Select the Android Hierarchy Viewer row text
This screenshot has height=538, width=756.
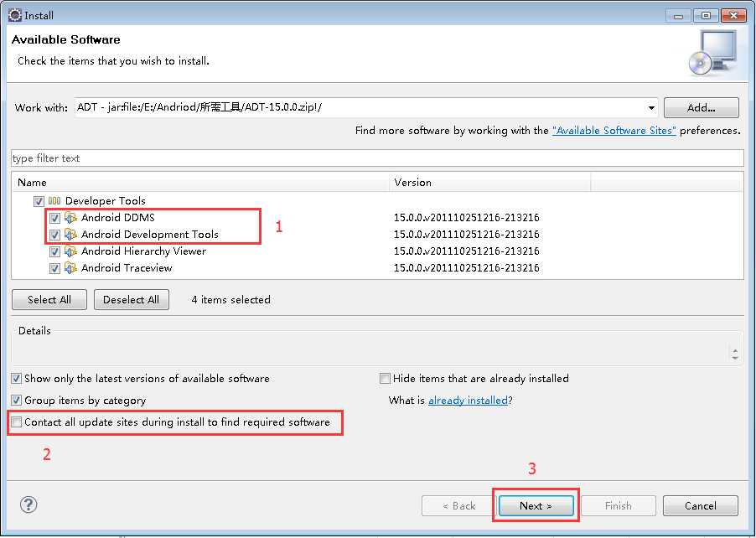(143, 251)
